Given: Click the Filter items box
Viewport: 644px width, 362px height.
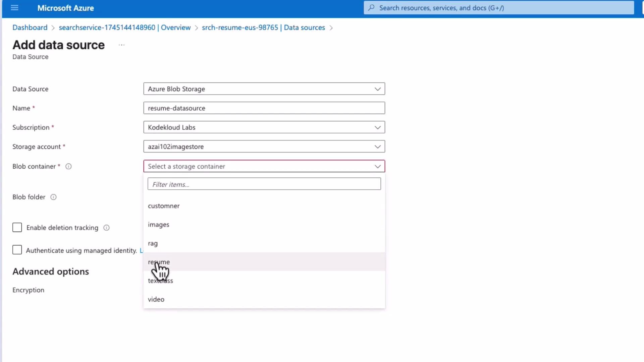Looking at the screenshot, I should 264,184.
